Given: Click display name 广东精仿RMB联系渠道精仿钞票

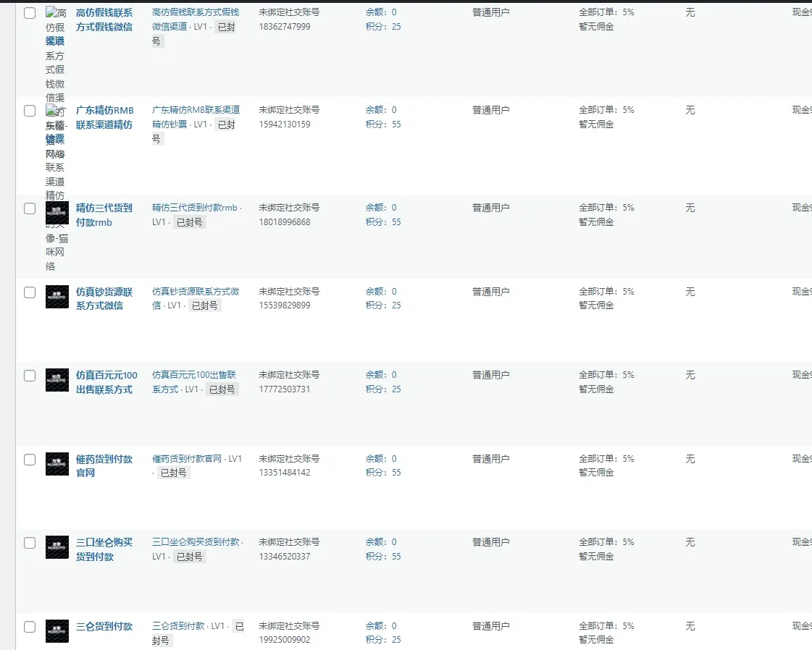Looking at the screenshot, I should click(196, 117).
